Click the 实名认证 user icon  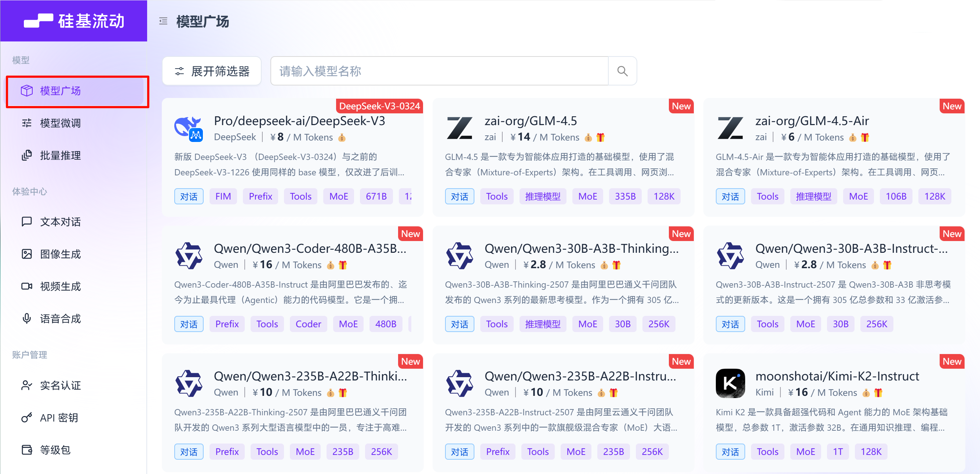[x=27, y=385]
